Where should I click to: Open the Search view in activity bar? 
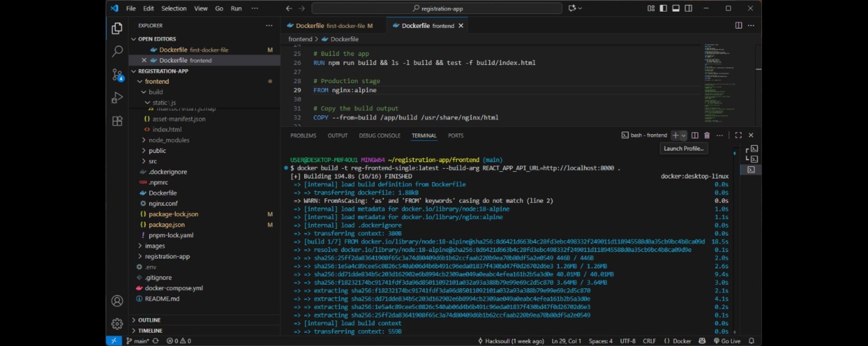(x=117, y=51)
